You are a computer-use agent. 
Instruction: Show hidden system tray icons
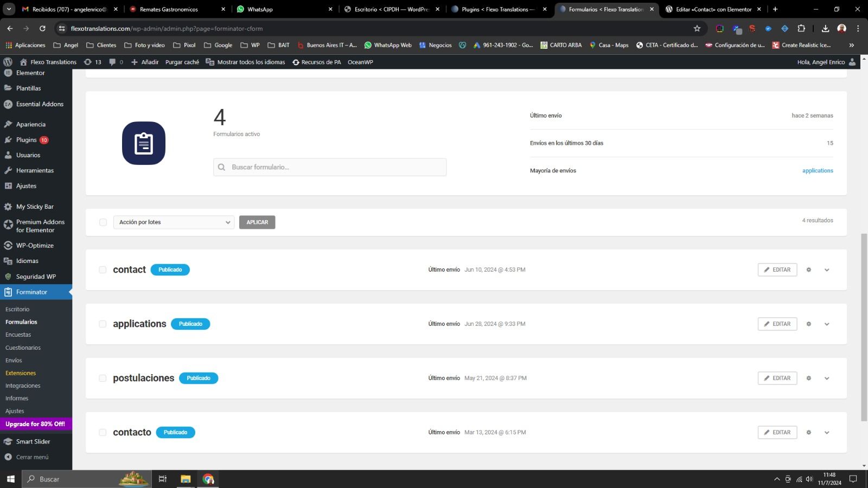(777, 479)
